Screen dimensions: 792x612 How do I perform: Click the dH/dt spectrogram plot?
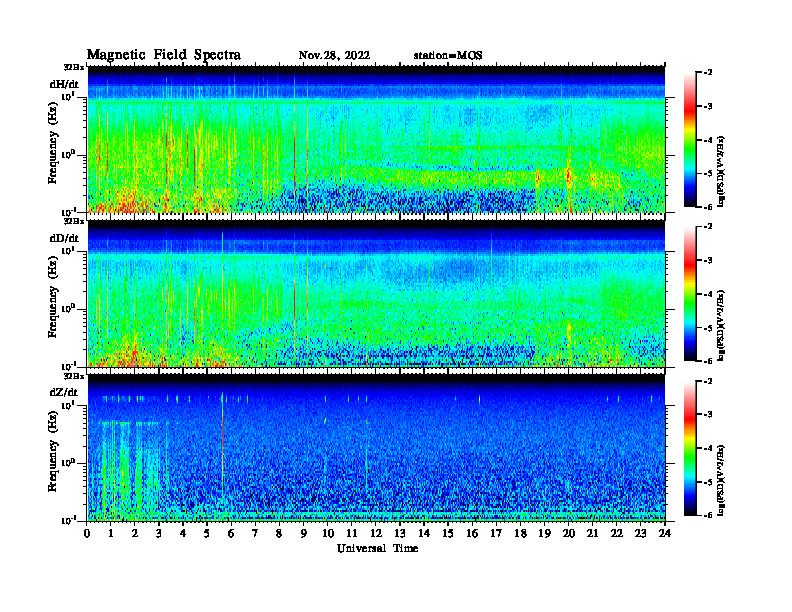click(376, 139)
